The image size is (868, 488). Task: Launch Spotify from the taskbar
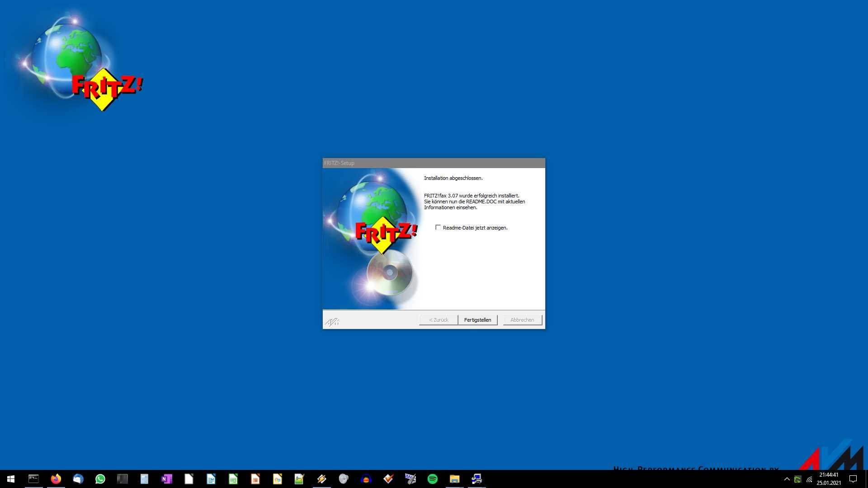(432, 479)
